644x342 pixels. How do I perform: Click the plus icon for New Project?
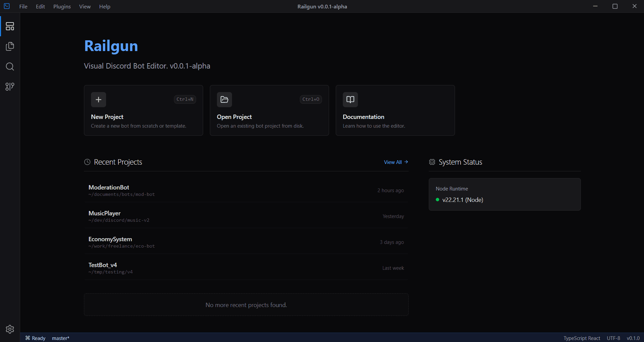[x=98, y=99]
